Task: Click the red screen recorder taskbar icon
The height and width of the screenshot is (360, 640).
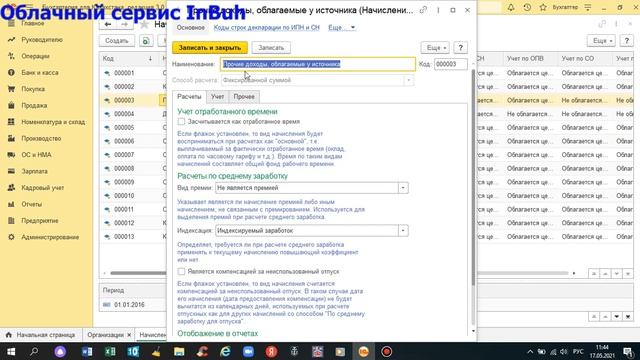Action: click(x=387, y=351)
